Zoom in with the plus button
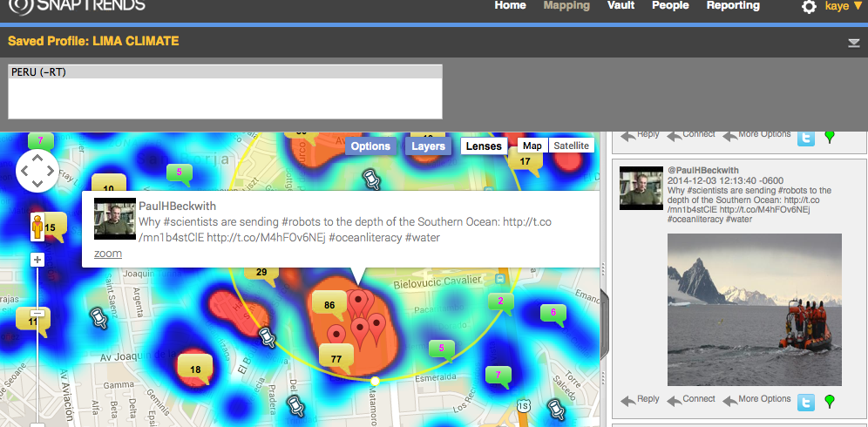This screenshot has width=868, height=427. tap(37, 259)
